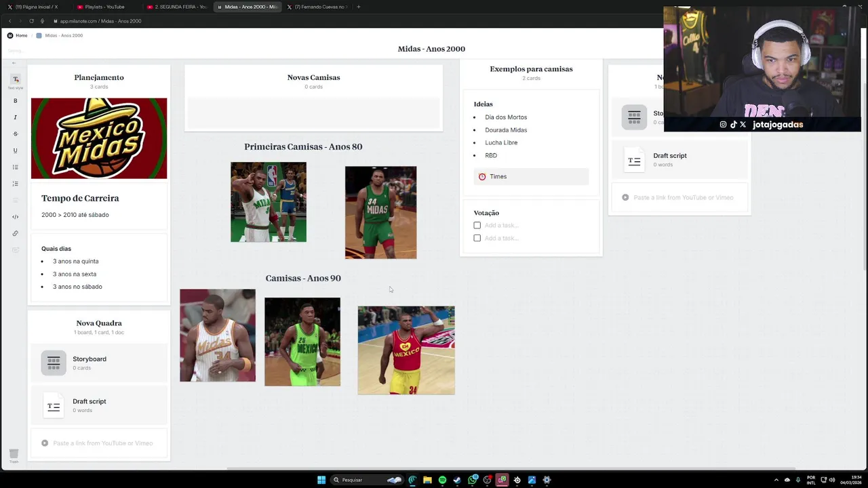Screen dimensions: 868x488
Task: Click the browser address bar URL
Action: [x=100, y=21]
